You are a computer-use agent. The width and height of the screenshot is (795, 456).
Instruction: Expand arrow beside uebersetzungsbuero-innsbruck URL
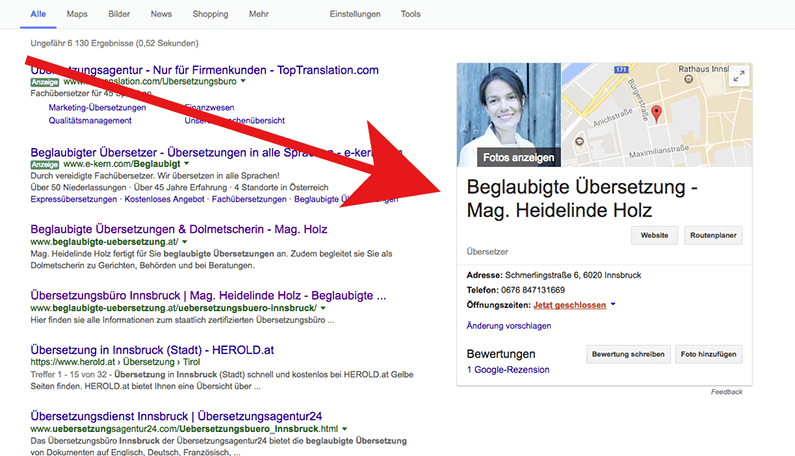(323, 308)
